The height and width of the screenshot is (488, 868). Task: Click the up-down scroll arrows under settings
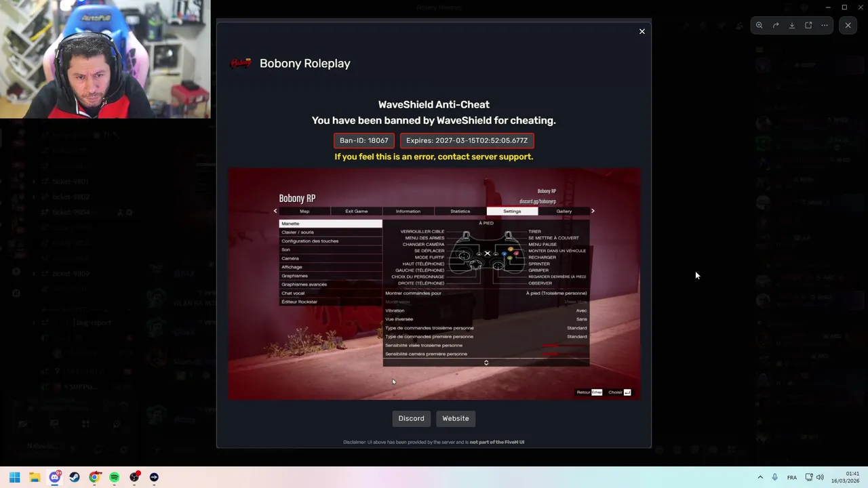tap(486, 363)
